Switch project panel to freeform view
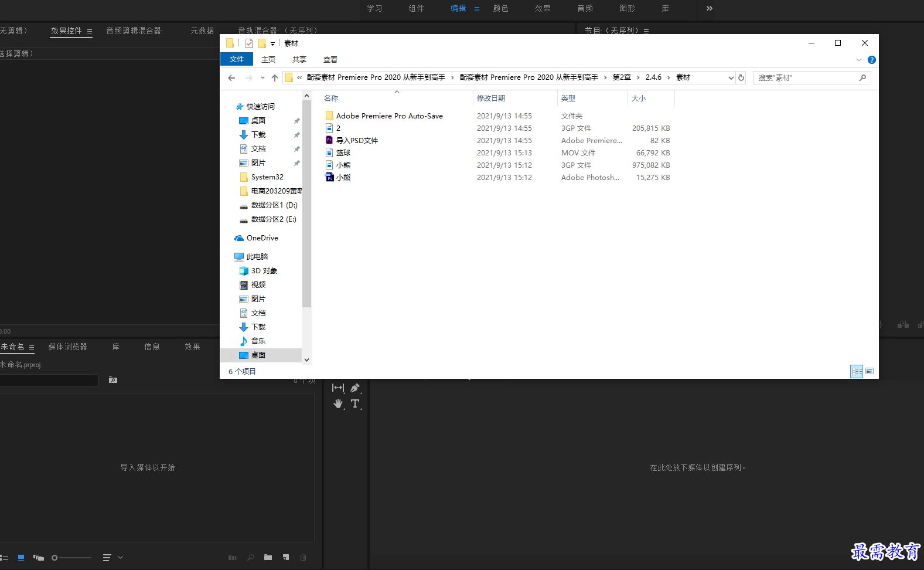 [39, 558]
